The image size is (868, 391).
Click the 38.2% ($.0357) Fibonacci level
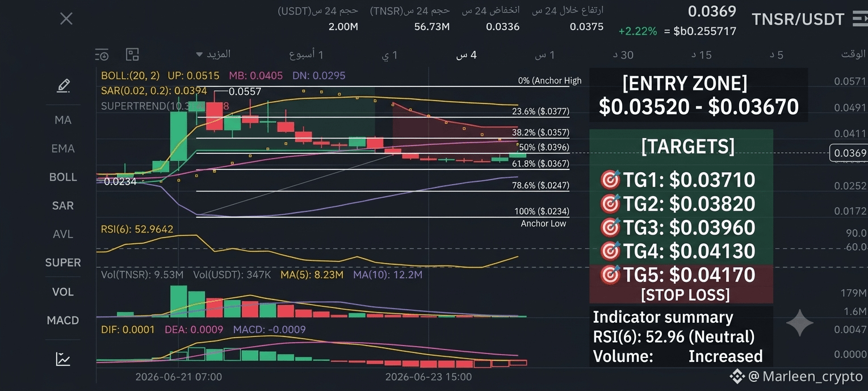[x=540, y=132]
